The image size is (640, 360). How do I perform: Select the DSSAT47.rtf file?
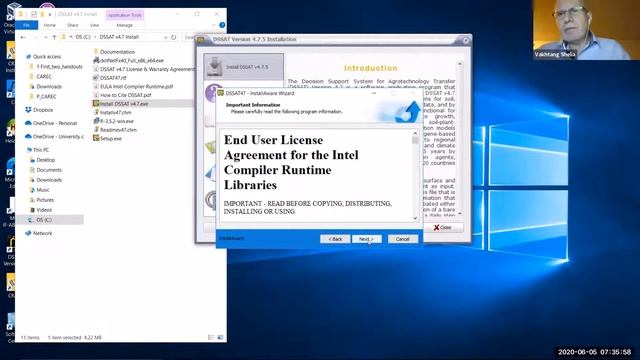click(113, 78)
